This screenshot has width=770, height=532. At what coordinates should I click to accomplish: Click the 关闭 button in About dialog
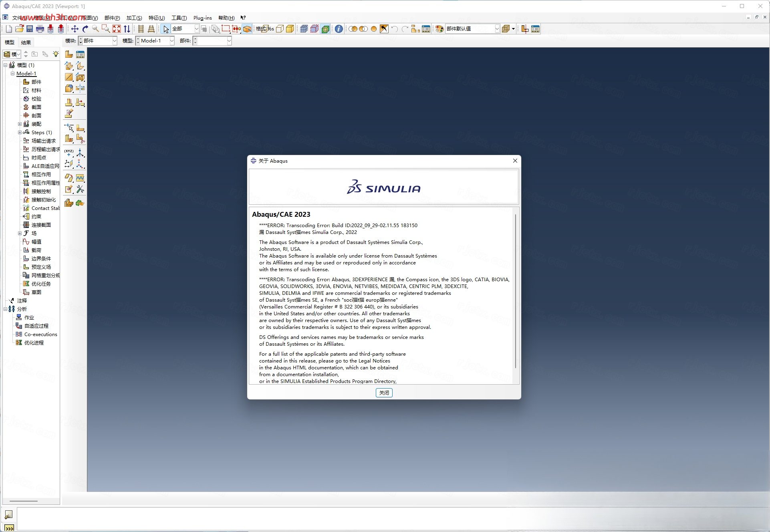click(x=384, y=393)
